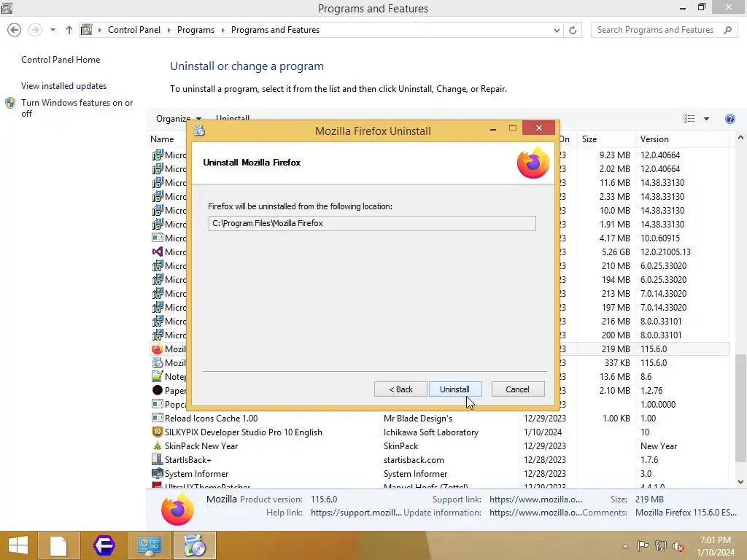Click the Reload Icons Cache program icon
This screenshot has height=560, width=747.
[158, 418]
